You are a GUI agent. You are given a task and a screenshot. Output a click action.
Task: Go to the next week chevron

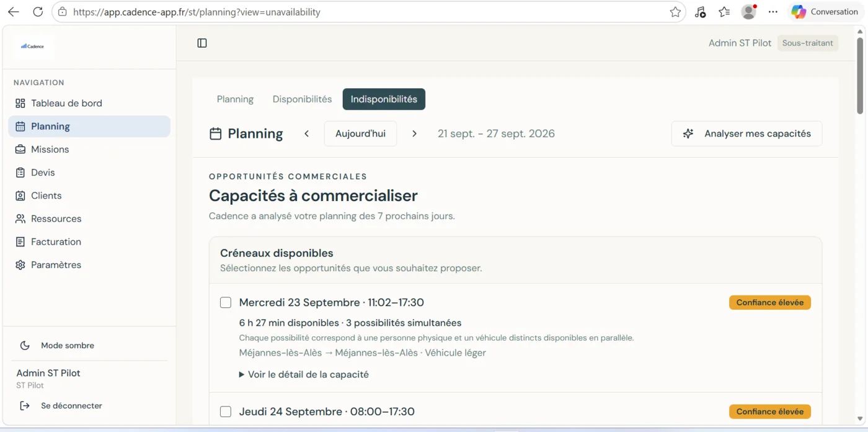[x=414, y=133]
